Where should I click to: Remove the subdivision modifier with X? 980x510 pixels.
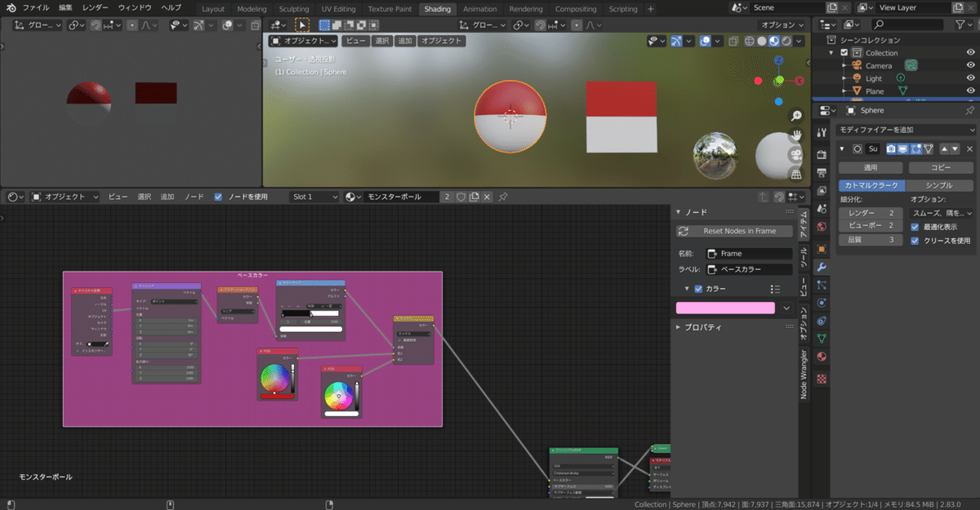point(969,149)
